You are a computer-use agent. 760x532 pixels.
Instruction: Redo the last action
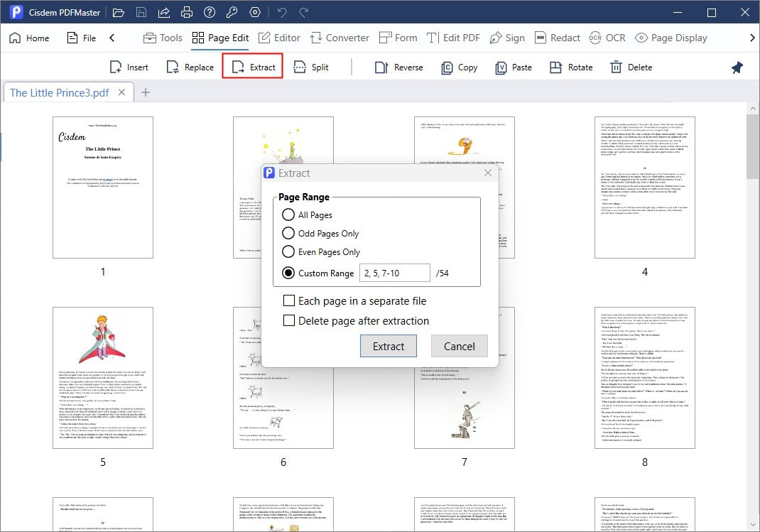304,13
